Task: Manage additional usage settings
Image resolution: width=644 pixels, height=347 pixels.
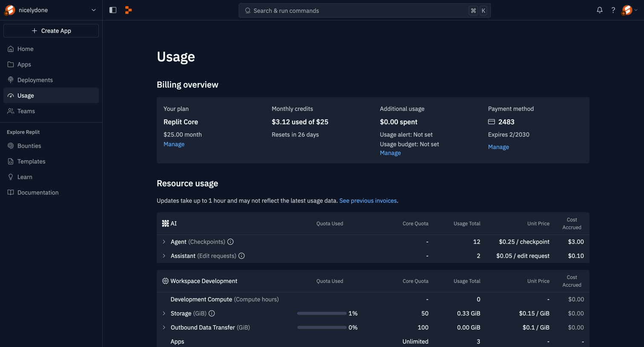Action: pyautogui.click(x=390, y=153)
